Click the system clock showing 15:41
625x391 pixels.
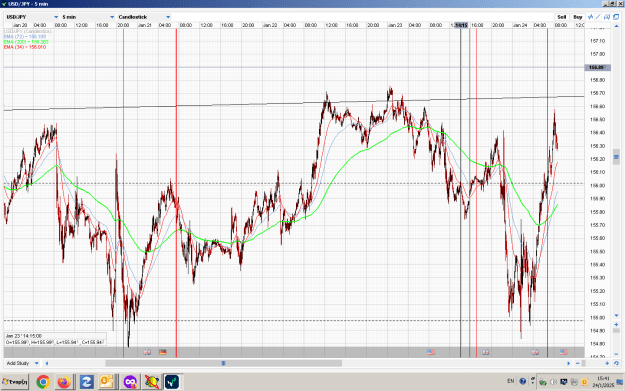pos(603,381)
